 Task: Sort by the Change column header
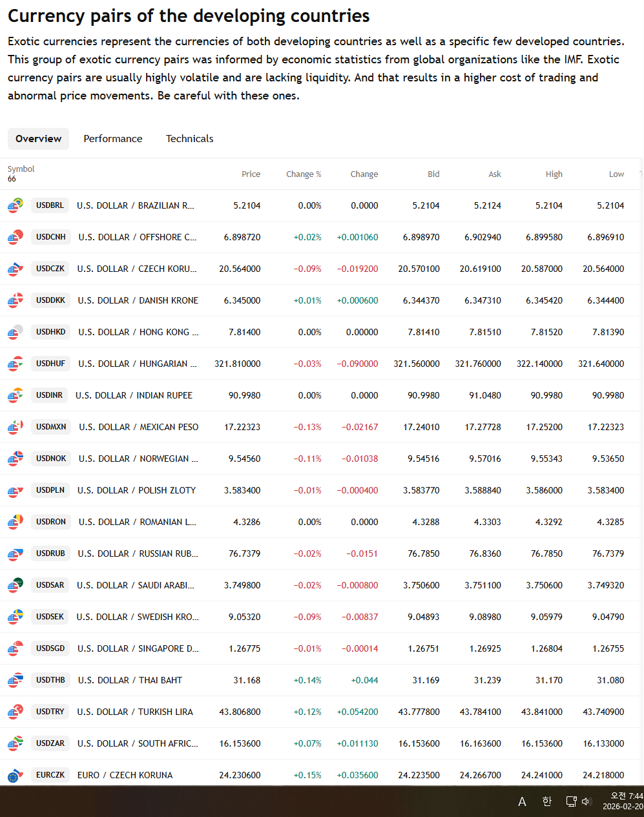click(364, 174)
